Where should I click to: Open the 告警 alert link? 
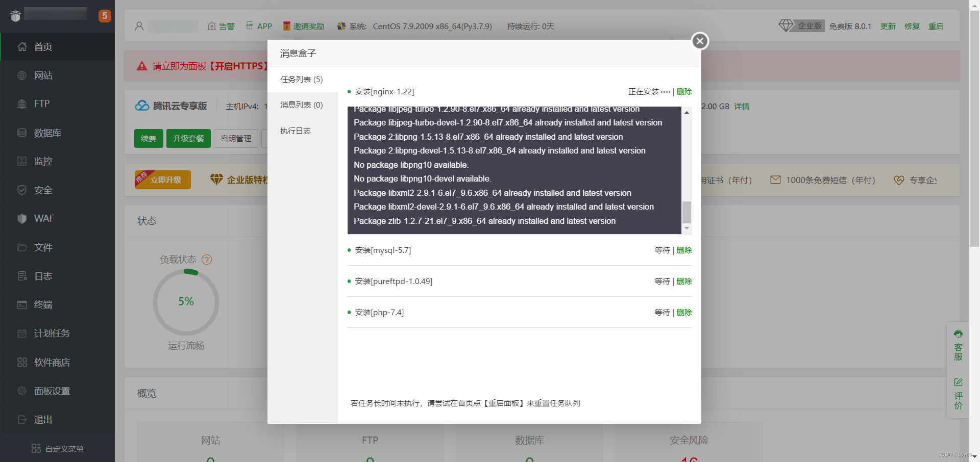click(221, 26)
